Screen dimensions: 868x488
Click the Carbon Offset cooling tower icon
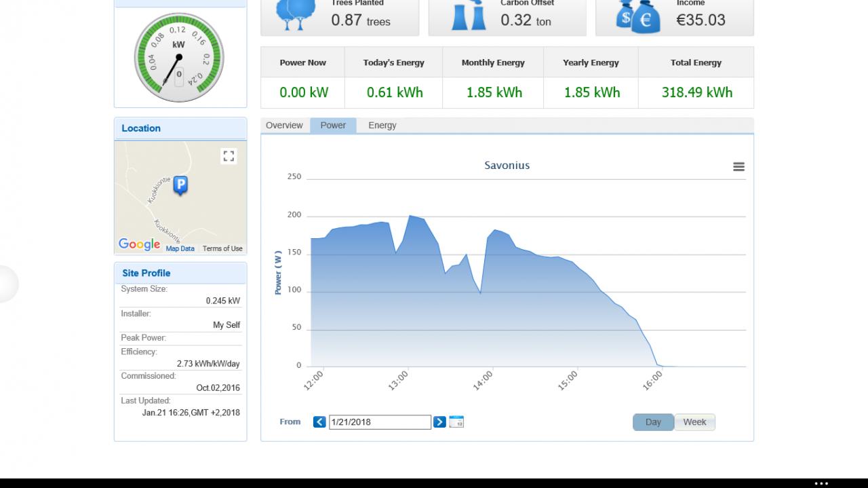469,15
